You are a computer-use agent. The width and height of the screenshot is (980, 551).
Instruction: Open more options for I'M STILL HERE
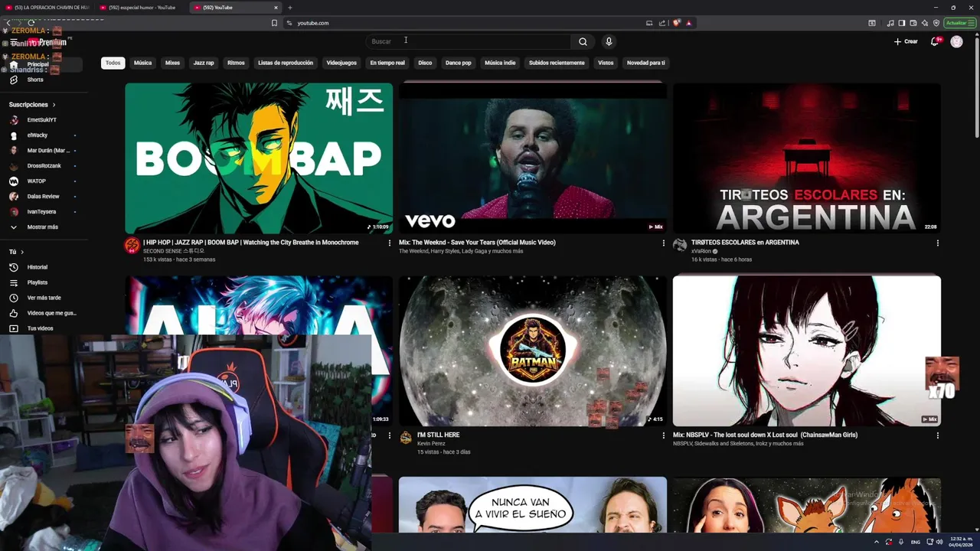[663, 435]
